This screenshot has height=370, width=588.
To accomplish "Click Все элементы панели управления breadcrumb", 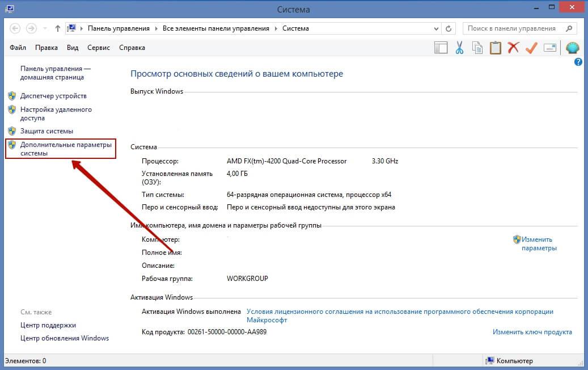I will coord(215,28).
